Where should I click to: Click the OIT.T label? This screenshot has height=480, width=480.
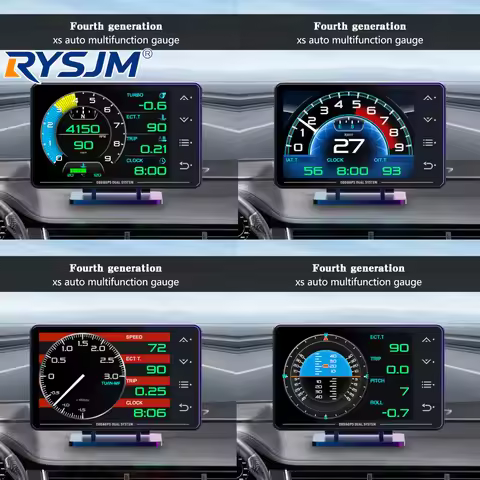pos(380,160)
